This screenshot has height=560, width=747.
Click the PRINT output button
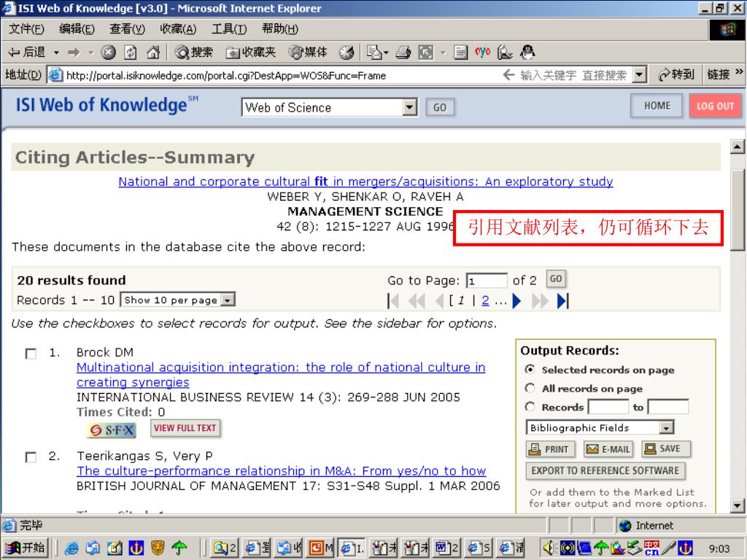tap(550, 449)
